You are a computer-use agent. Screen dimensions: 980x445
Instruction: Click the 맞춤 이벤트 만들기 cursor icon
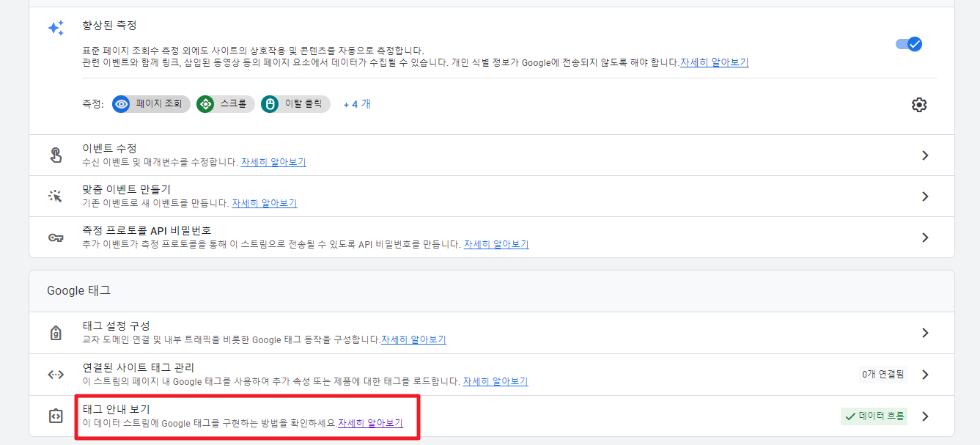55,196
